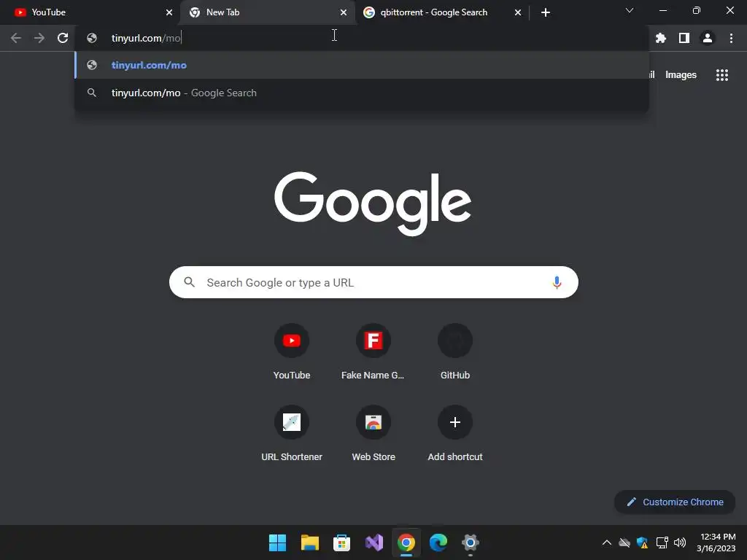Screen dimensions: 747x560
Task: Select the tinyurl.com/mo URL suggestion
Action: tap(362, 65)
